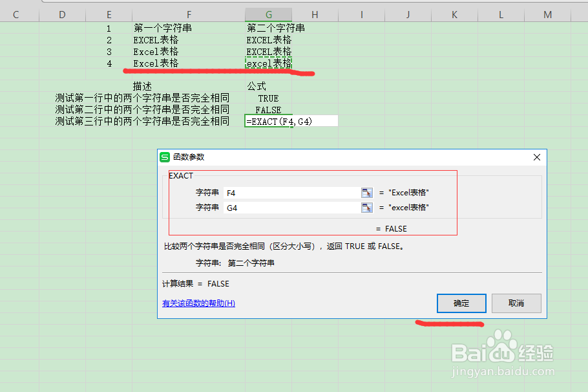Click row 3 EXCEL表格 cell in column G
The height and width of the screenshot is (392, 588).
pyautogui.click(x=269, y=52)
